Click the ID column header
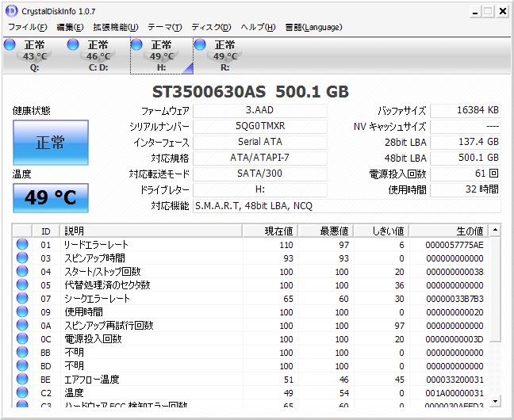Screen dimensions: 514x420 pyautogui.click(x=46, y=231)
